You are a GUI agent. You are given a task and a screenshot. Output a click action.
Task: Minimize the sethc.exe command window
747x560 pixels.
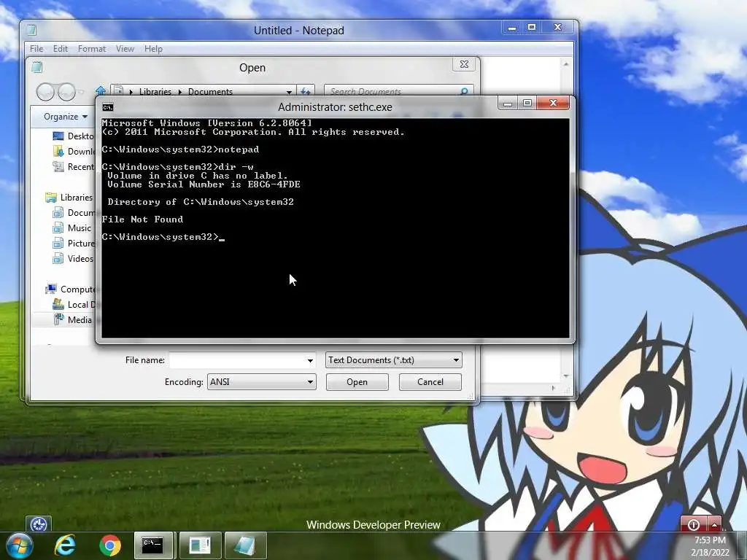[508, 103]
